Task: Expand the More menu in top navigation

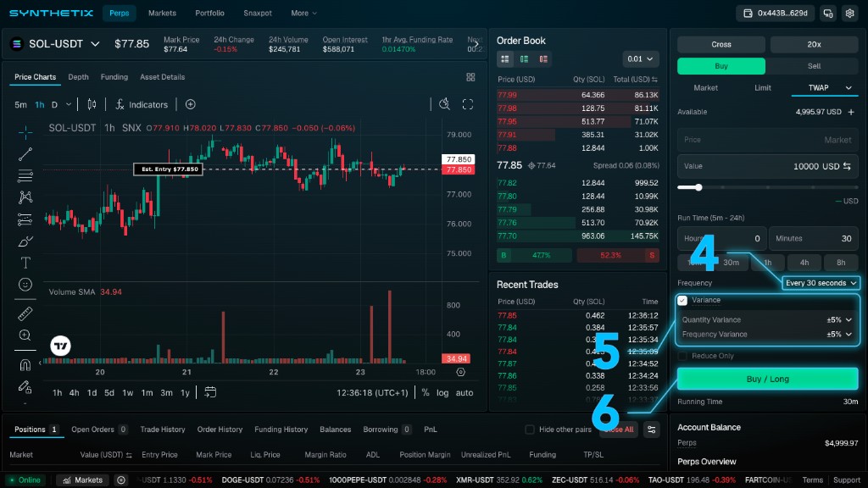Action: [x=304, y=14]
